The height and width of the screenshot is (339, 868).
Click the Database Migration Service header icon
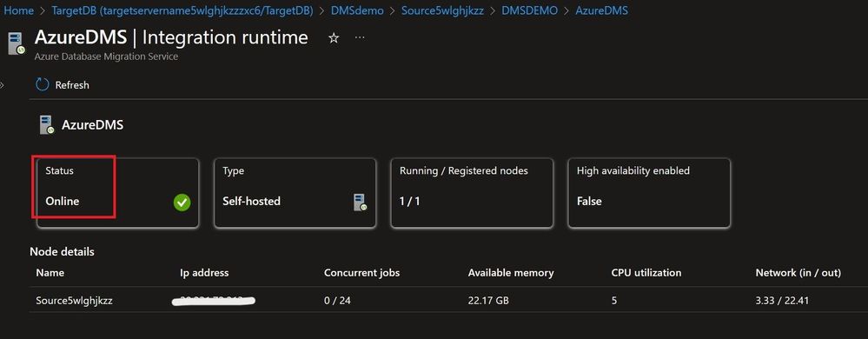[x=16, y=43]
